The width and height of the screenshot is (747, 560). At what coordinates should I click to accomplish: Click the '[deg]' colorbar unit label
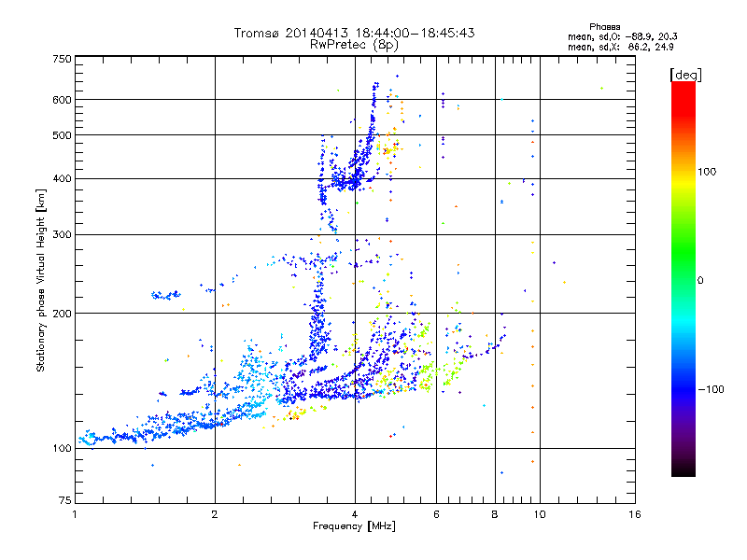pyautogui.click(x=685, y=76)
